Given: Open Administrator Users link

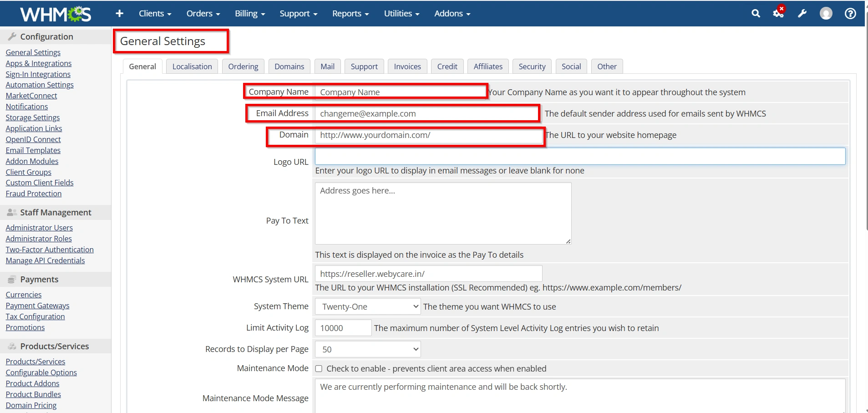Looking at the screenshot, I should [39, 228].
